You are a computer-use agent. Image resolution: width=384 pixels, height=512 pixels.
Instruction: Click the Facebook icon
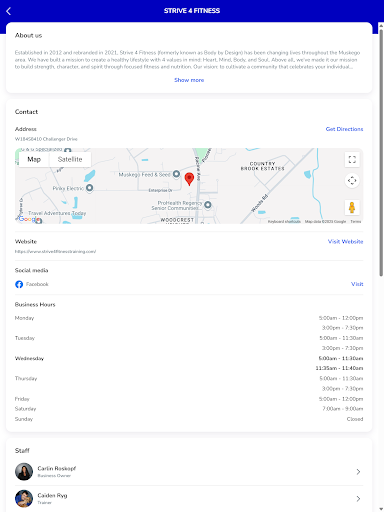point(19,284)
